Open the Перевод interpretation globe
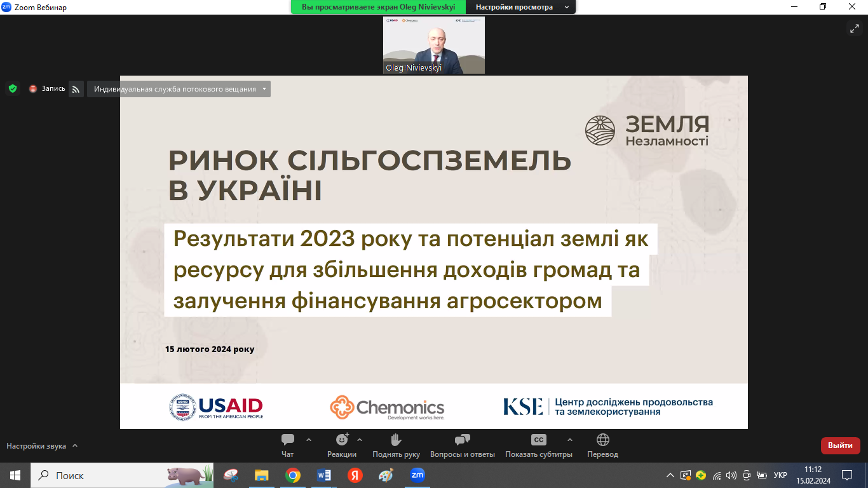This screenshot has width=868, height=488. click(602, 445)
